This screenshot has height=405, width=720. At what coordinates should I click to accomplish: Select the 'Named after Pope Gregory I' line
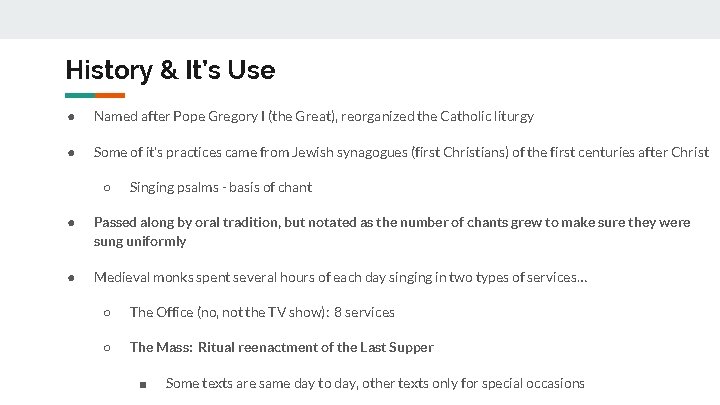coord(313,116)
